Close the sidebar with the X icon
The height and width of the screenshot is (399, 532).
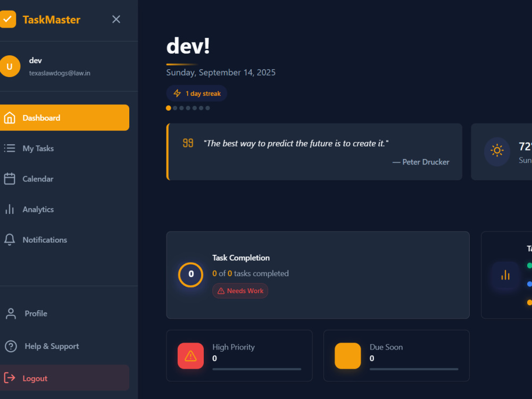(116, 19)
